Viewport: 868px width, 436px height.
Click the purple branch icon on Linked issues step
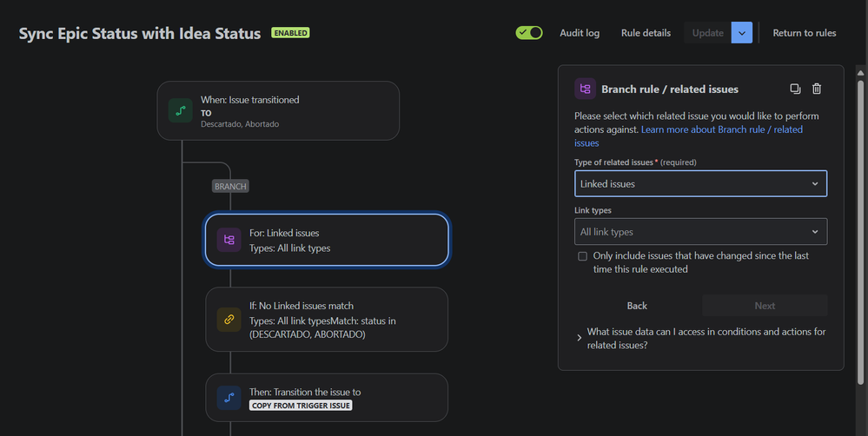tap(229, 241)
